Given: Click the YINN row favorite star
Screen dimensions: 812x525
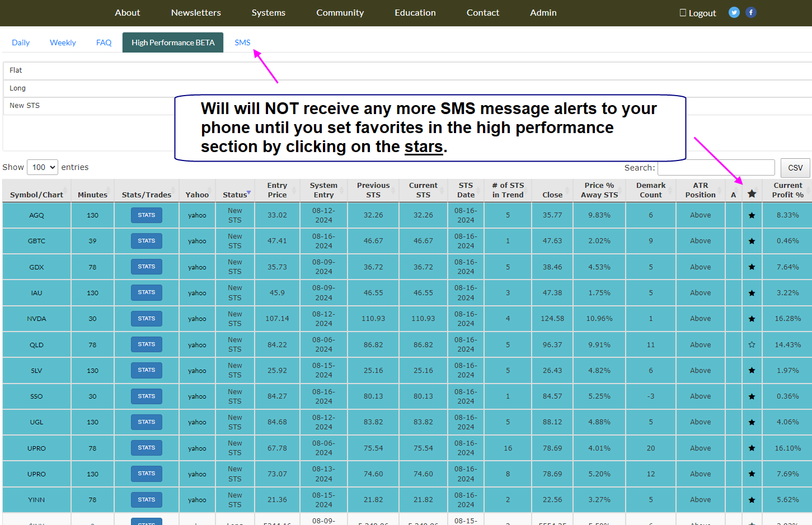Looking at the screenshot, I should coord(752,500).
